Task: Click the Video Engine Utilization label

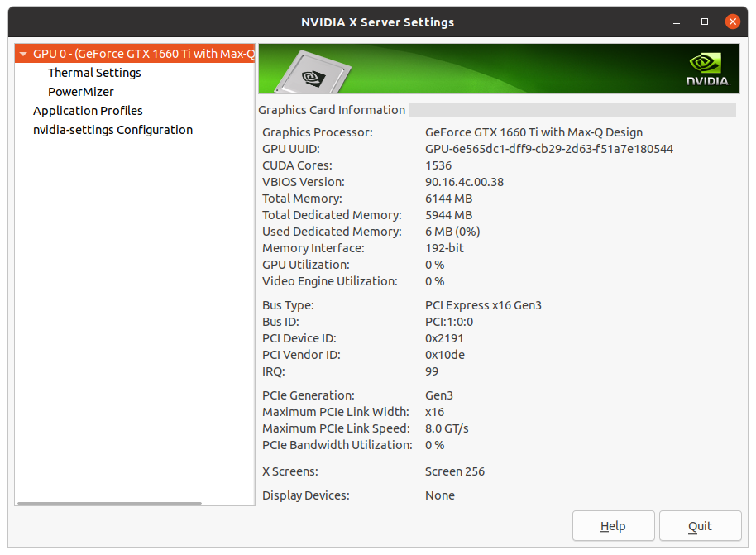Action: [x=330, y=281]
